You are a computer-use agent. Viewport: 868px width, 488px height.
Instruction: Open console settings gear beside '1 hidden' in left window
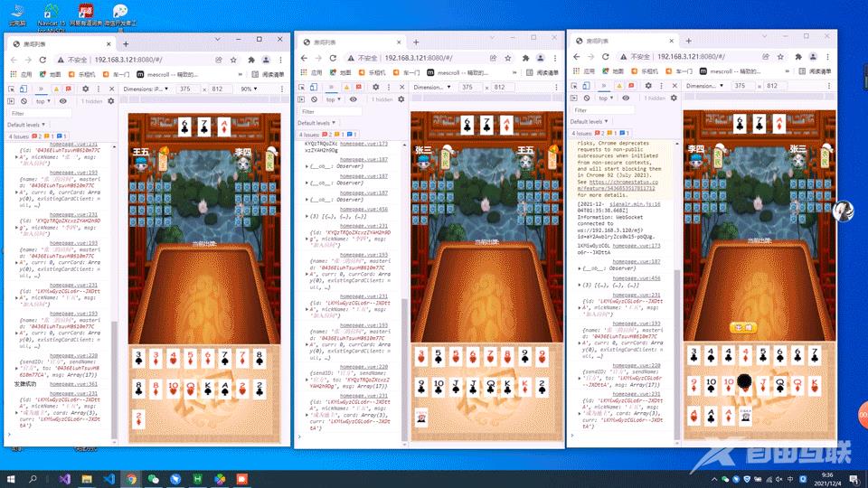point(110,101)
